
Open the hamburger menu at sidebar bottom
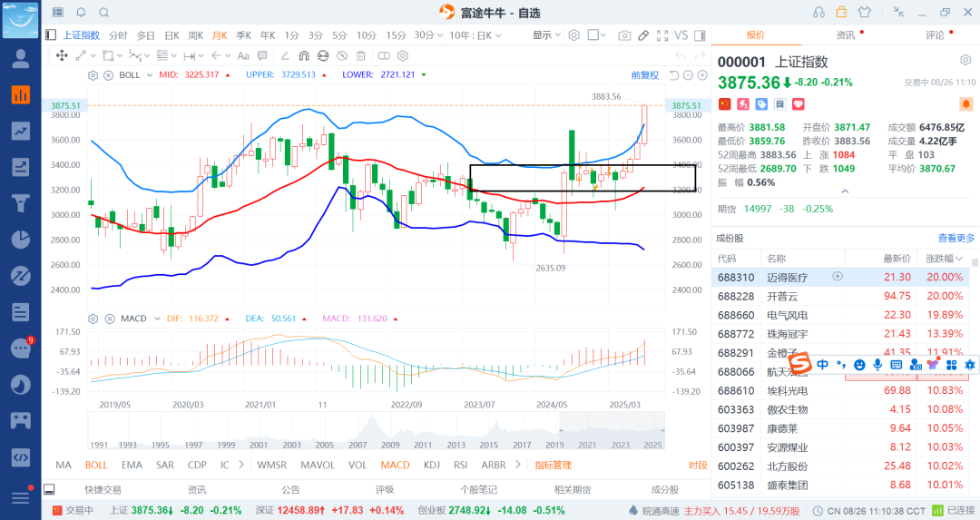21,498
